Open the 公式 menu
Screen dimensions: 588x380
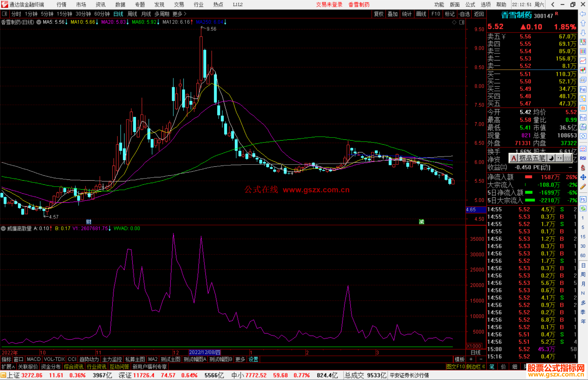pos(470,4)
